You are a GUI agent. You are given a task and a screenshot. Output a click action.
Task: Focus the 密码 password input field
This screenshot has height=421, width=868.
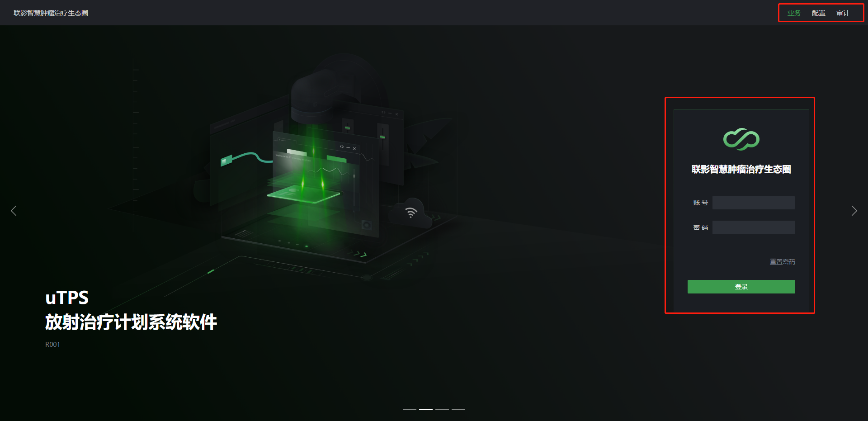click(754, 227)
